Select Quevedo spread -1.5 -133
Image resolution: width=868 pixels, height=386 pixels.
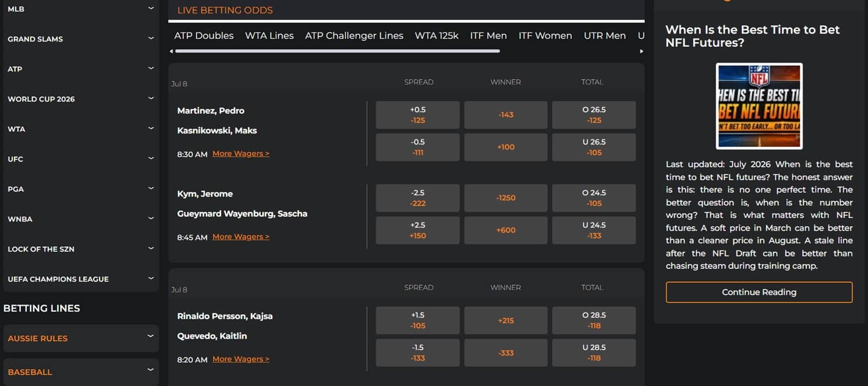pyautogui.click(x=418, y=353)
